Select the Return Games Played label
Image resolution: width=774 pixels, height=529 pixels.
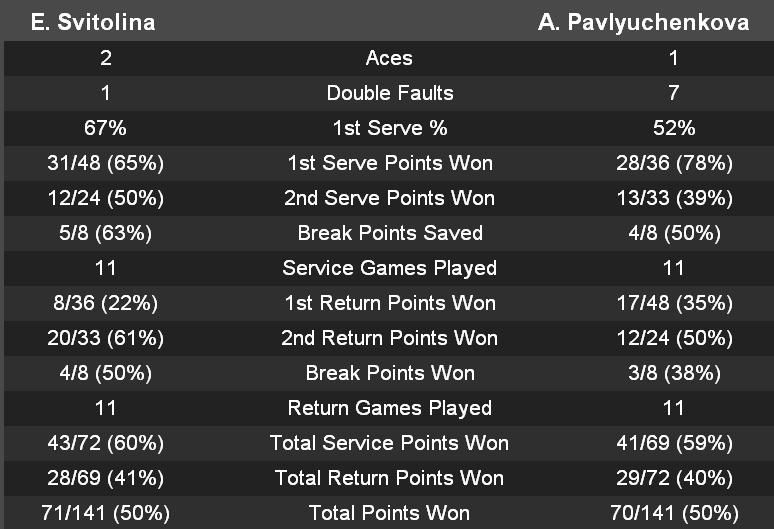(x=389, y=408)
